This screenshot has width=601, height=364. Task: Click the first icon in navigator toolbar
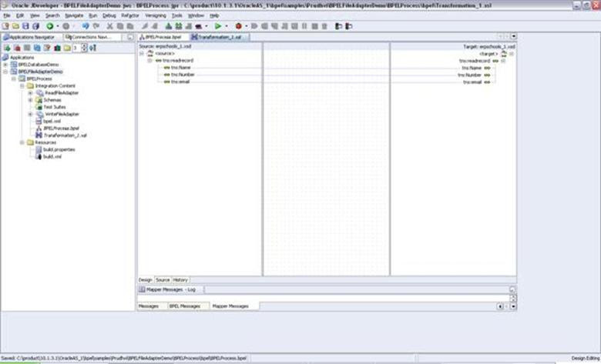pyautogui.click(x=7, y=48)
